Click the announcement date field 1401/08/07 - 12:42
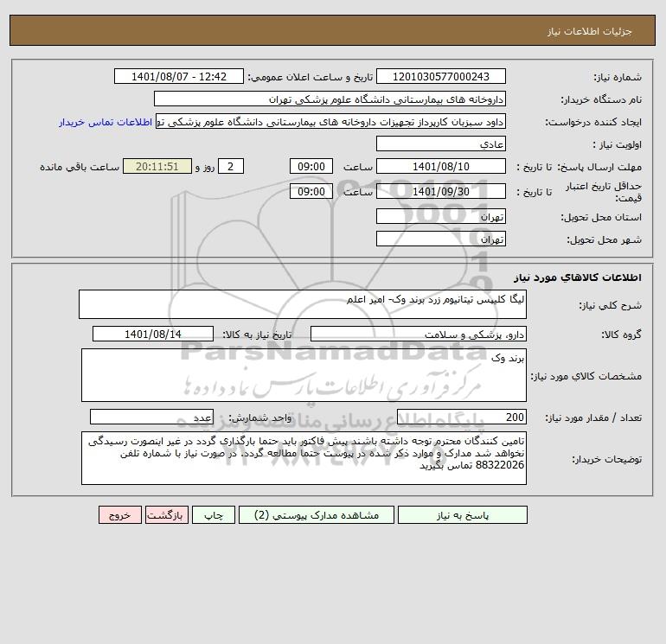This screenshot has width=666, height=644. tap(179, 76)
